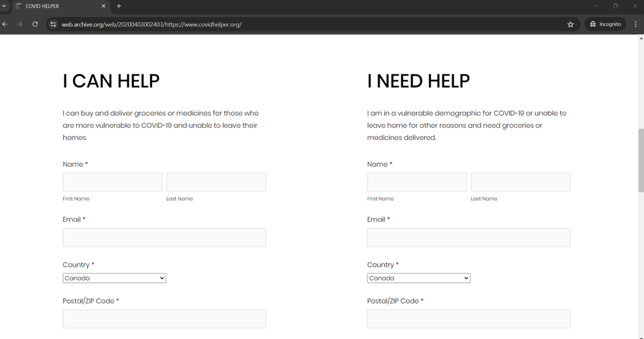This screenshot has height=339, width=644.
Task: Focus First Name field under I CAN HELP
Action: [112, 182]
